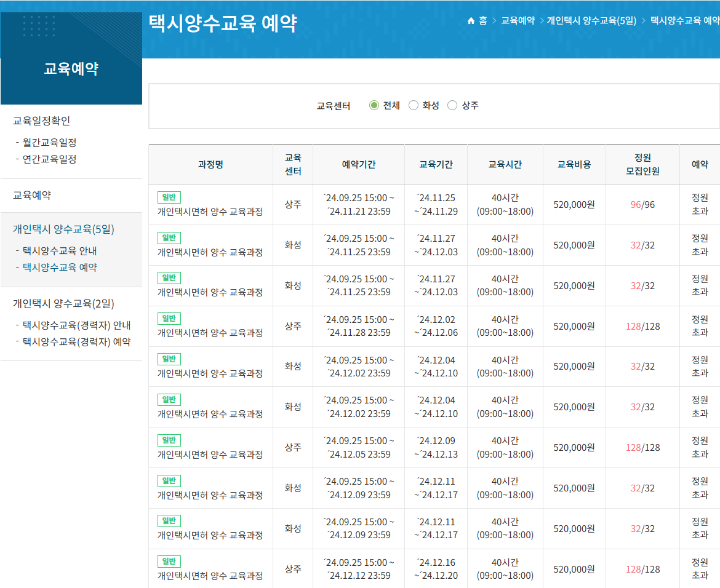The height and width of the screenshot is (588, 720).
Task: Click the 교육센터 column header
Action: 293,164
